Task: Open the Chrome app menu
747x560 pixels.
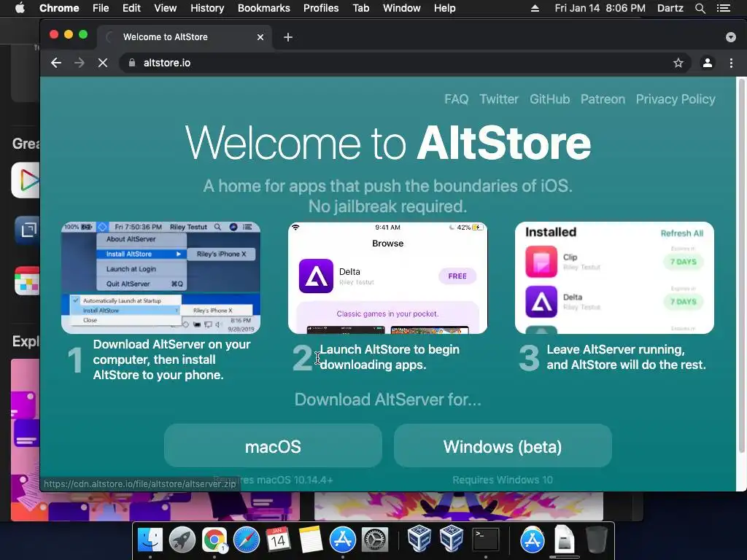Action: pyautogui.click(x=59, y=8)
